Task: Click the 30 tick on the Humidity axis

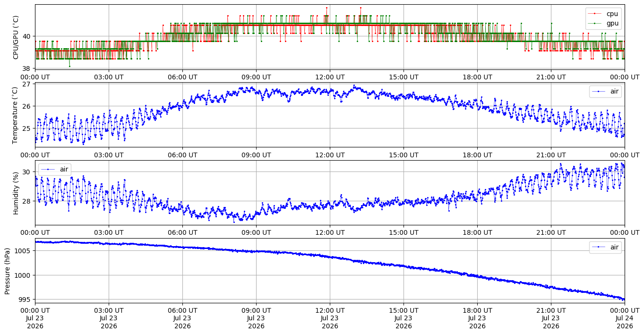Action: click(x=27, y=172)
